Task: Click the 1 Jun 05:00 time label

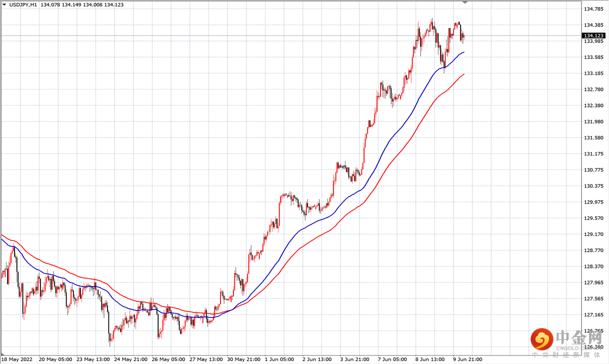Action: pyautogui.click(x=280, y=359)
